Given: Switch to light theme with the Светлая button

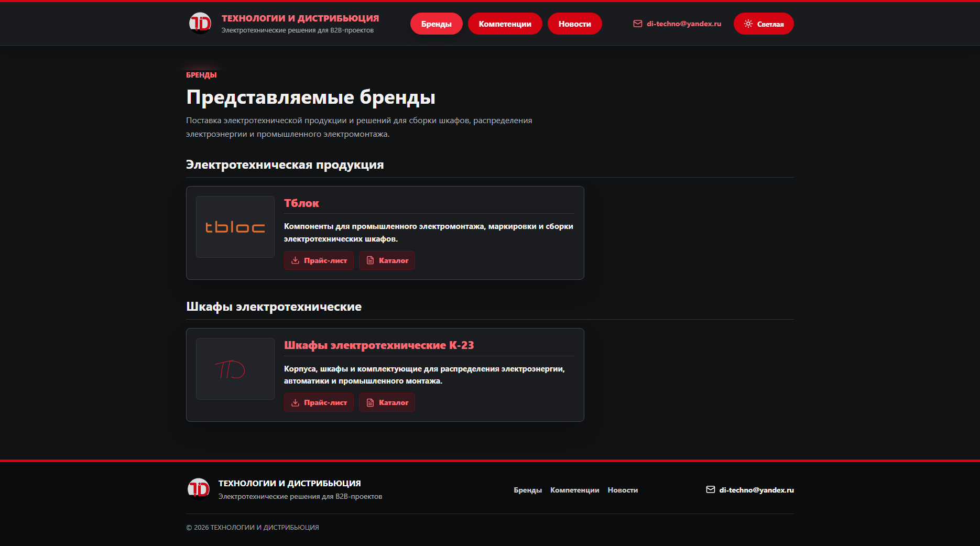Looking at the screenshot, I should point(764,24).
